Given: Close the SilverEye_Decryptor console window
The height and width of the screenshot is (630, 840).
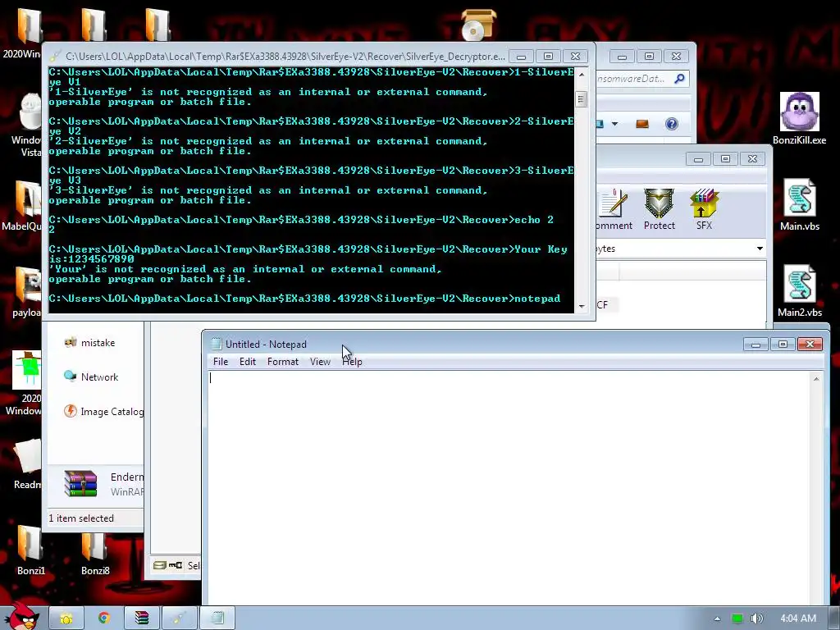Looking at the screenshot, I should [575, 57].
